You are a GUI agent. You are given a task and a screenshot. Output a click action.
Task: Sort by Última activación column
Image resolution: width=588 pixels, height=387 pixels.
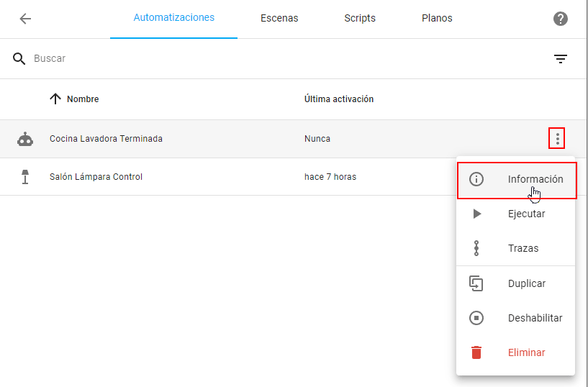click(338, 99)
